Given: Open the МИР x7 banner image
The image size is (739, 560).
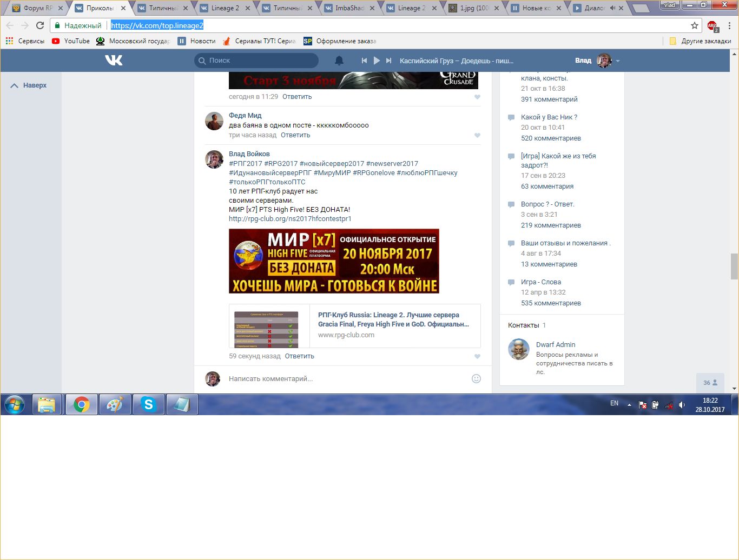Looking at the screenshot, I should click(x=334, y=261).
